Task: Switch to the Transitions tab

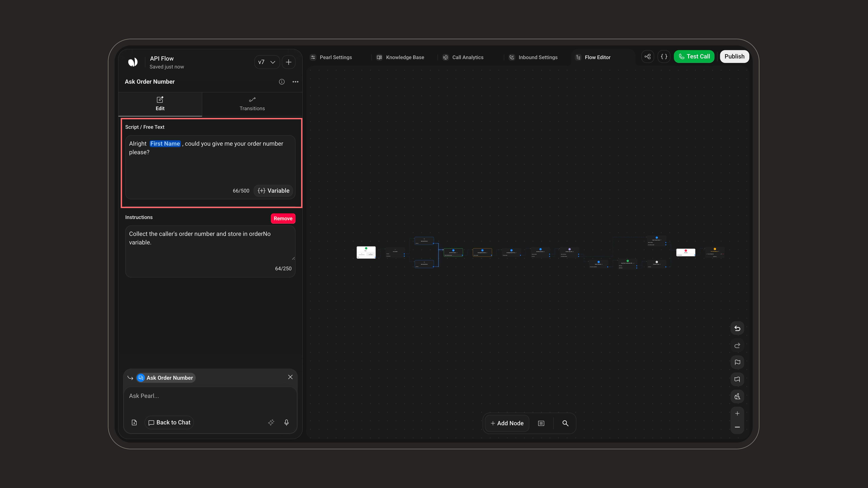Action: (x=252, y=104)
